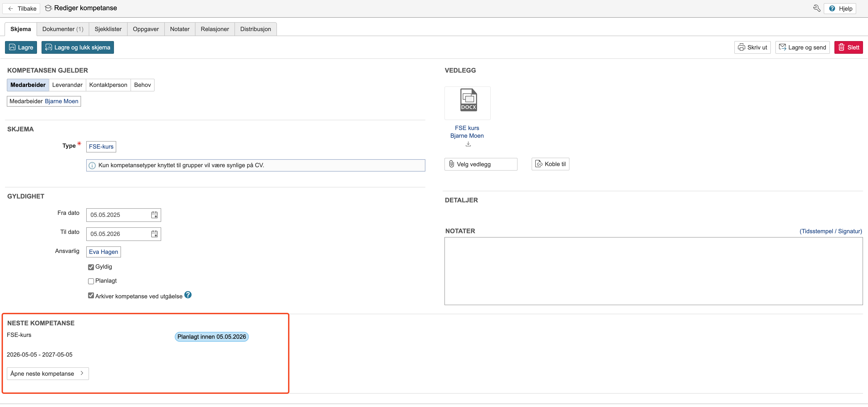Click Lagre og send envelope button

[x=802, y=47]
